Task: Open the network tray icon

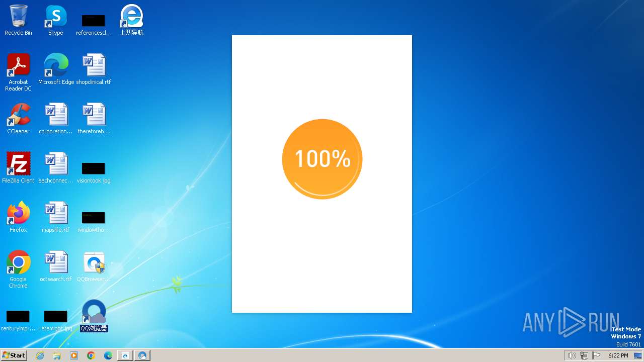Action: tap(584, 355)
